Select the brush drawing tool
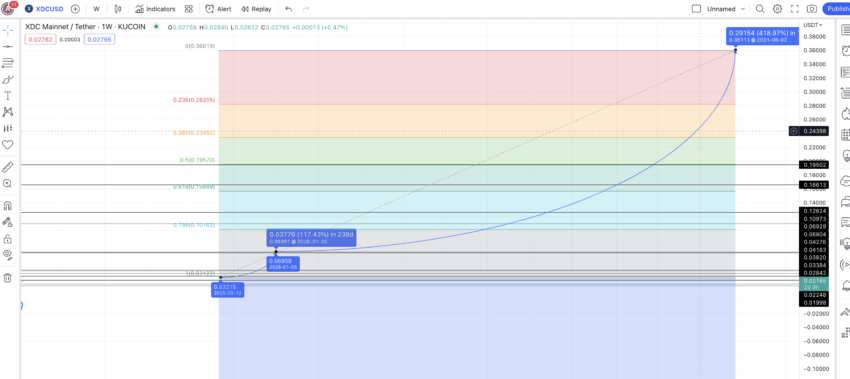Image resolution: width=850 pixels, height=379 pixels. pos(8,80)
